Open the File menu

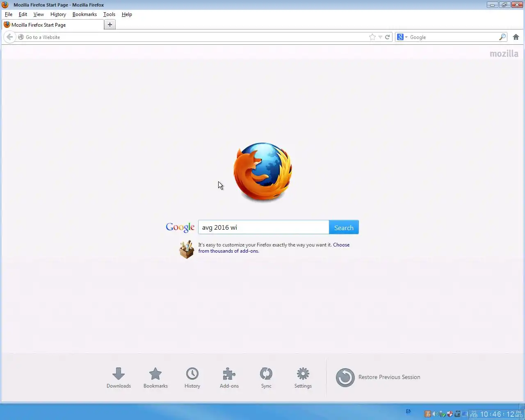pos(9,14)
